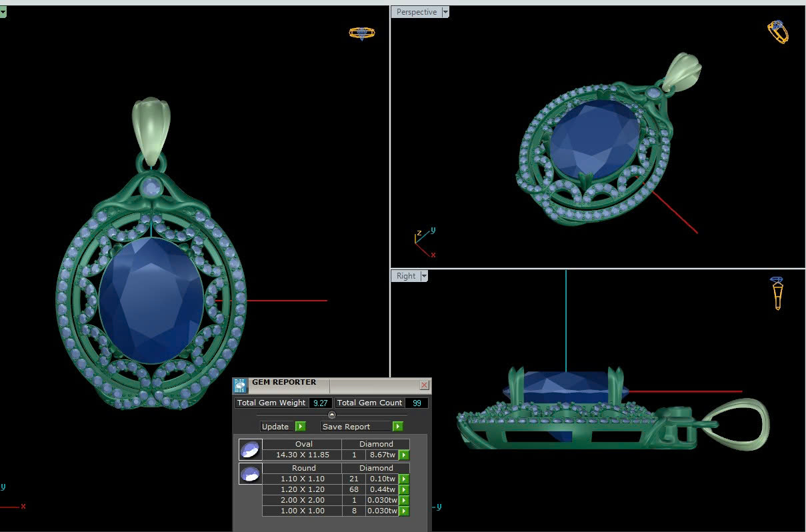Click the Update button

pos(275,427)
